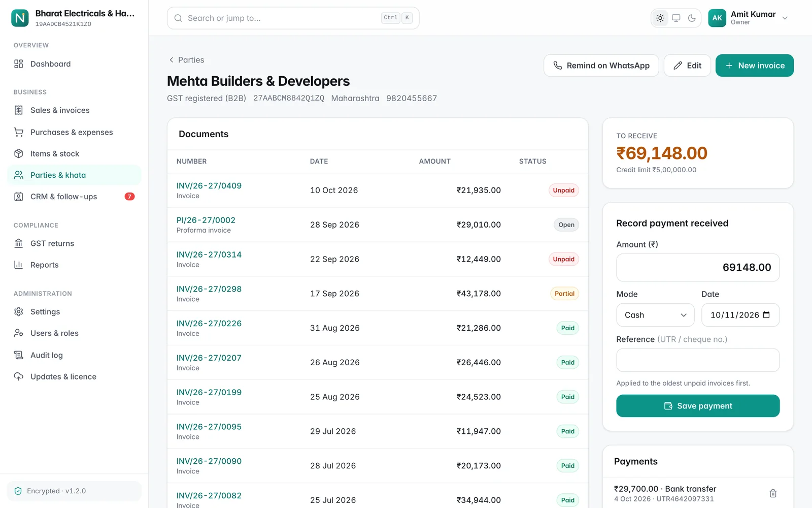Open invoice INV/26-27/0409 link
The height and width of the screenshot is (508, 812).
pos(209,186)
